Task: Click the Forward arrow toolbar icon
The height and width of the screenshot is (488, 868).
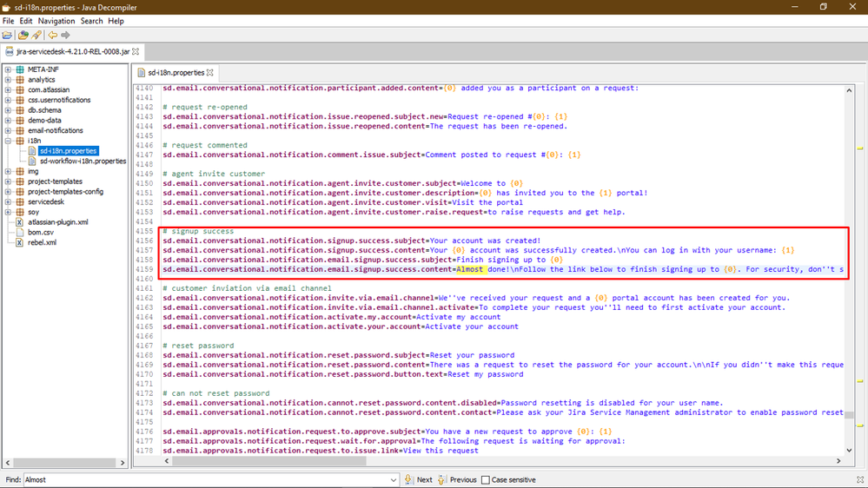Action: [x=65, y=36]
